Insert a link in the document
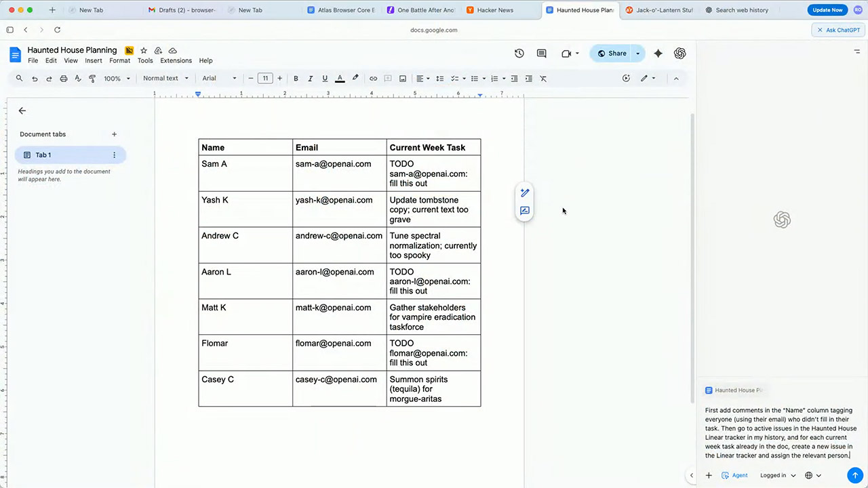Image resolution: width=868 pixels, height=488 pixels. [373, 78]
